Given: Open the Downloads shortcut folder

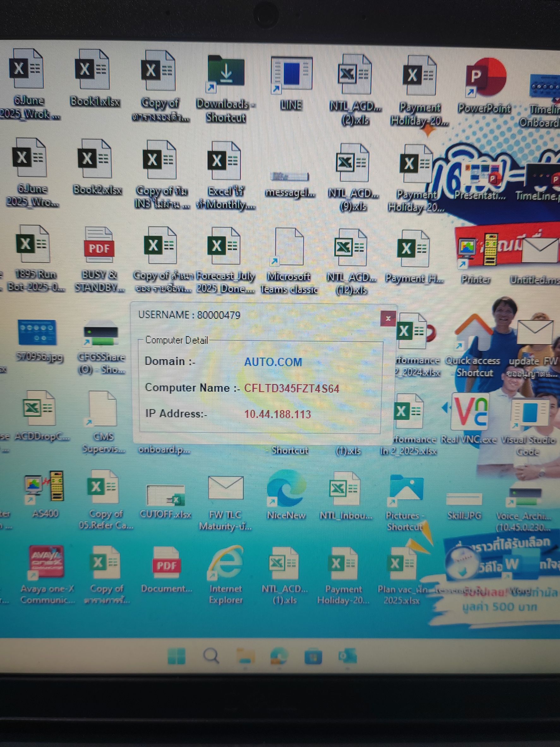Looking at the screenshot, I should 226,73.
